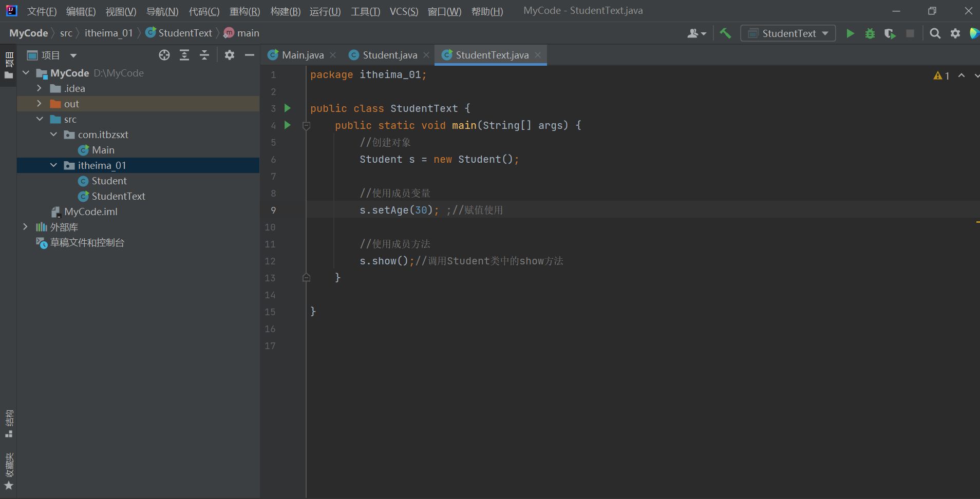Open the 运行(U) menu
The image size is (980, 499).
coord(325,11)
